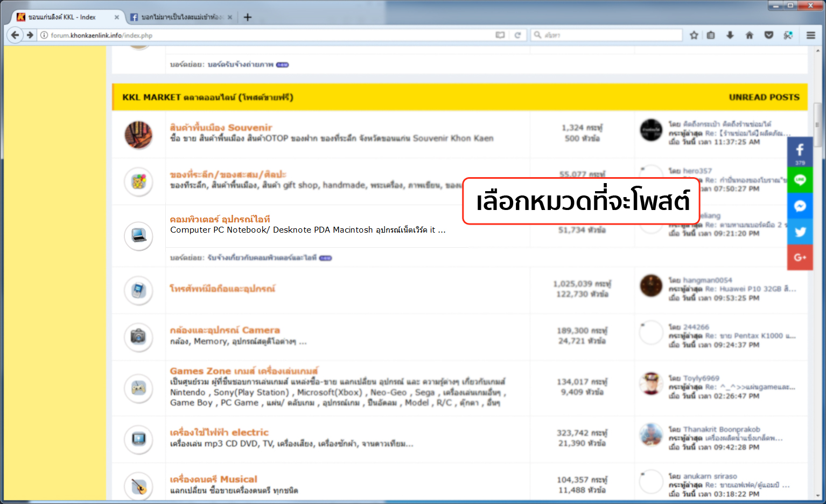This screenshot has width=826, height=504.
Task: Click the Musical board guitar icon
Action: click(138, 486)
